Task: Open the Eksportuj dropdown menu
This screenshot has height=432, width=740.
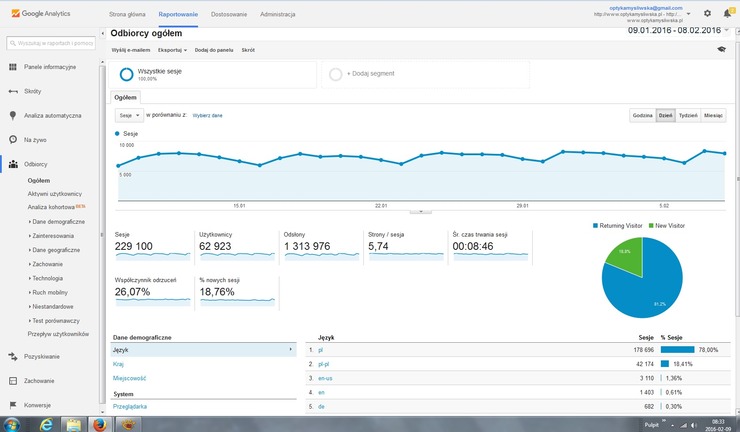Action: (172, 50)
